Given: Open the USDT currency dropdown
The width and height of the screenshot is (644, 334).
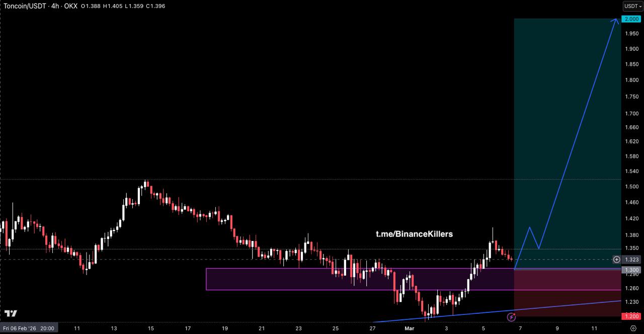Looking at the screenshot, I should (632, 6).
